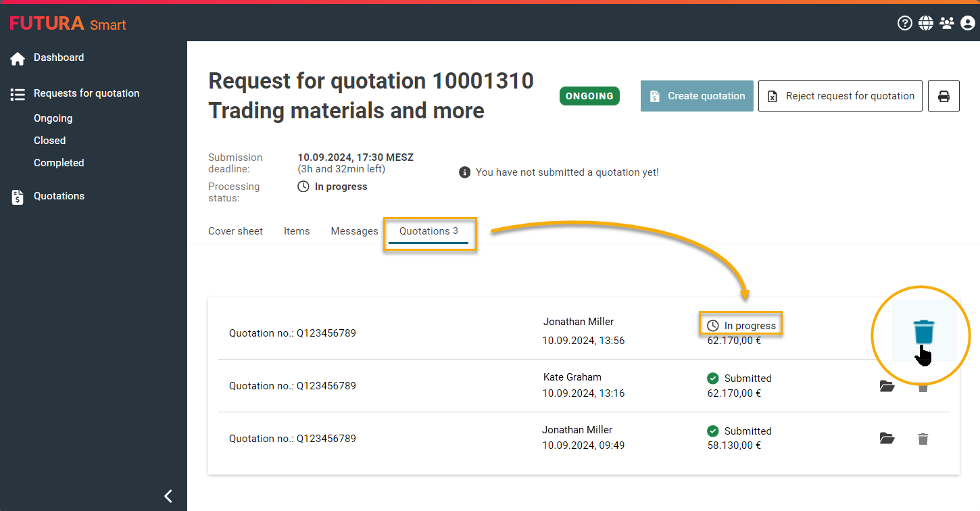This screenshot has height=511, width=980.
Task: Open the user group icon
Action: tap(947, 24)
